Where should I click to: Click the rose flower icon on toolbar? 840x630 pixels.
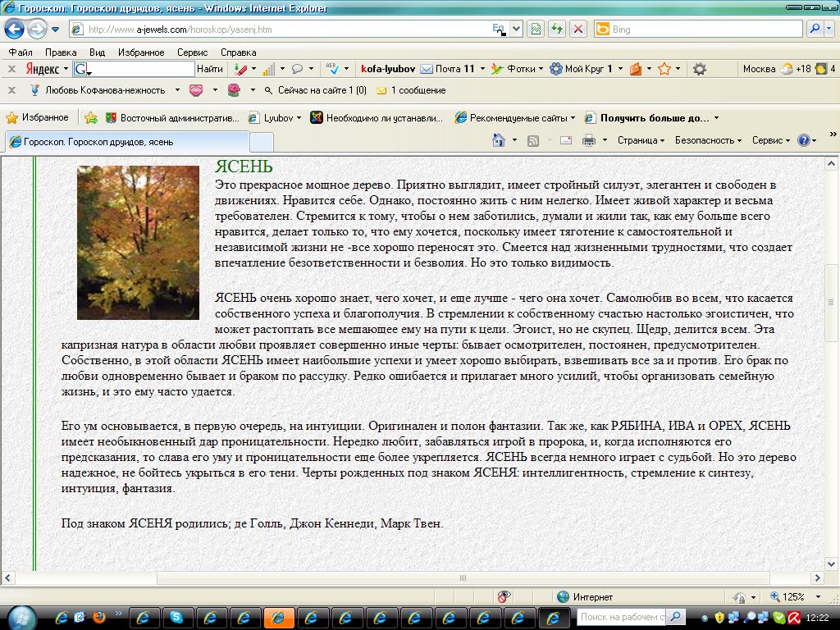[x=234, y=90]
